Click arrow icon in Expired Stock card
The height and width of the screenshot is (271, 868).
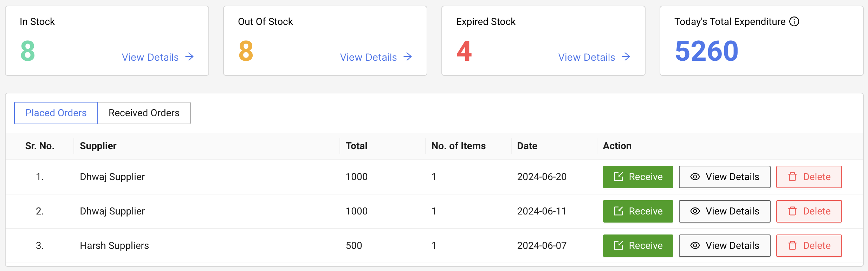pyautogui.click(x=626, y=57)
